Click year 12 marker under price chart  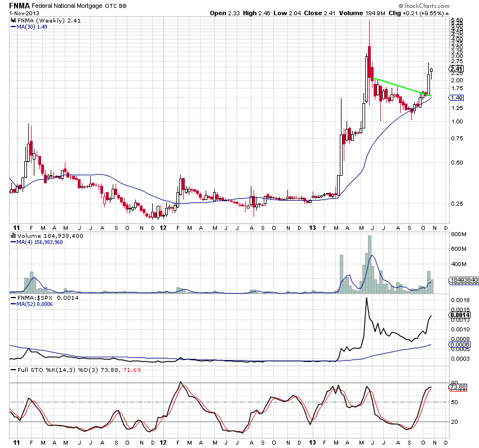(x=163, y=228)
